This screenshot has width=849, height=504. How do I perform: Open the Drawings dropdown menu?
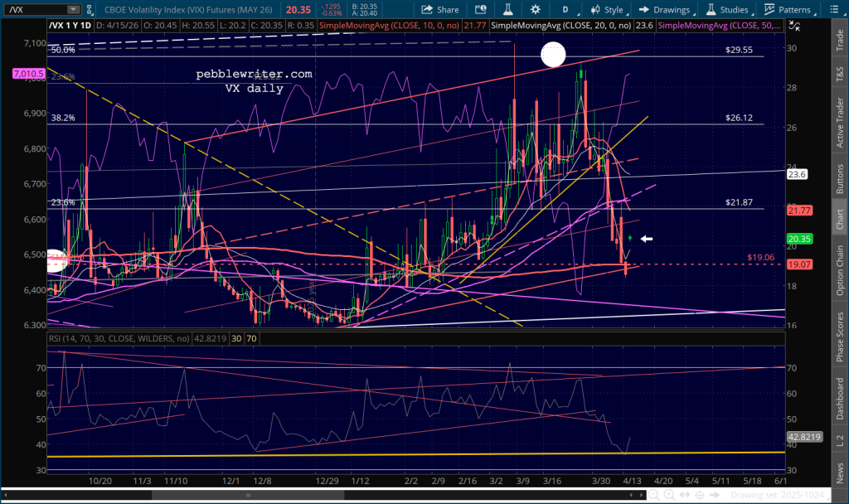(665, 10)
